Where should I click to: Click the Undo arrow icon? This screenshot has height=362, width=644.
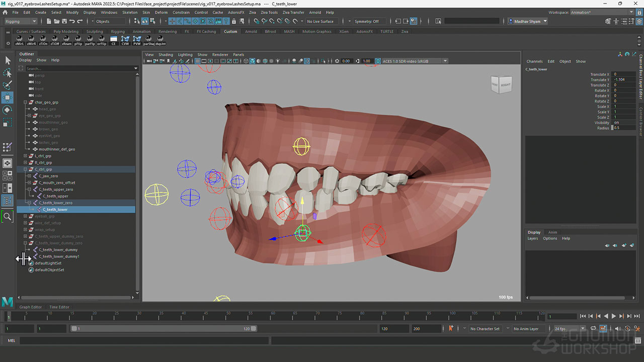[72, 21]
